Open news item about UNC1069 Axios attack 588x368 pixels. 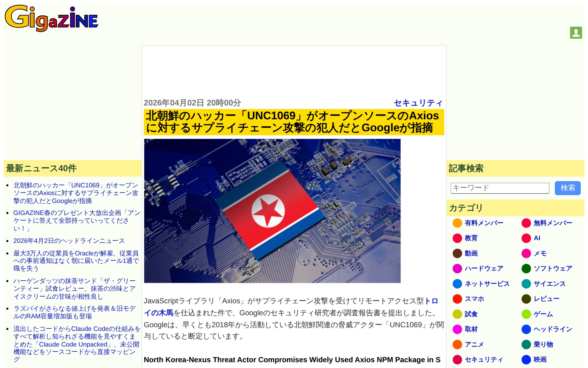click(76, 193)
